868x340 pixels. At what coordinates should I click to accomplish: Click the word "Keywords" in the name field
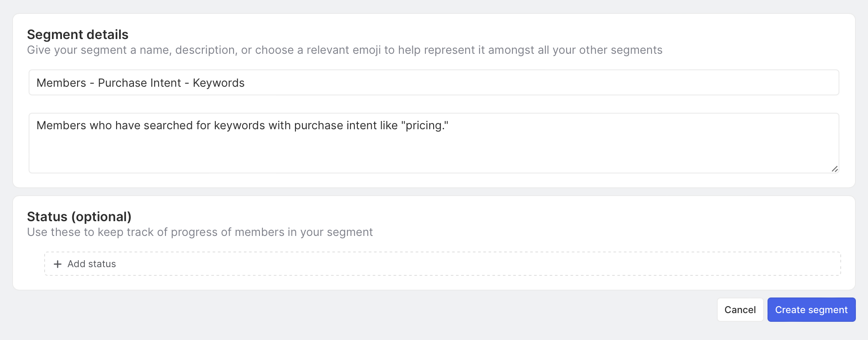point(219,83)
